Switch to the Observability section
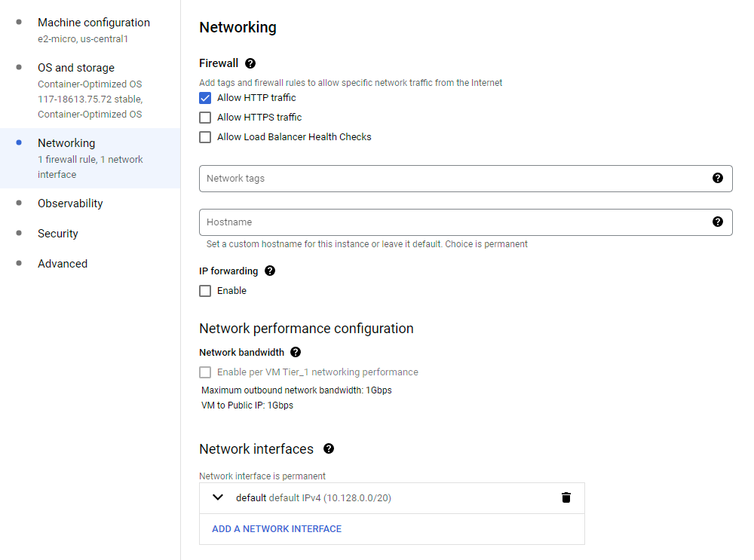 click(70, 203)
